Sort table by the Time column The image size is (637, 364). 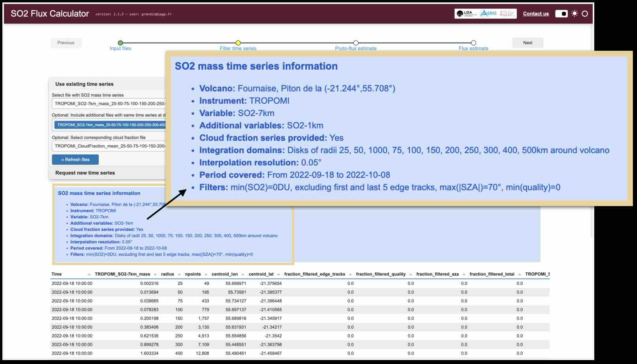tap(57, 274)
